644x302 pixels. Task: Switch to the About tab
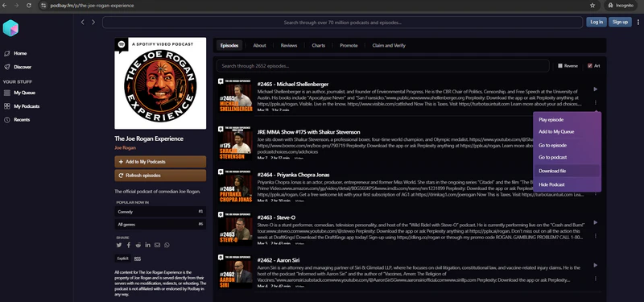point(259,46)
